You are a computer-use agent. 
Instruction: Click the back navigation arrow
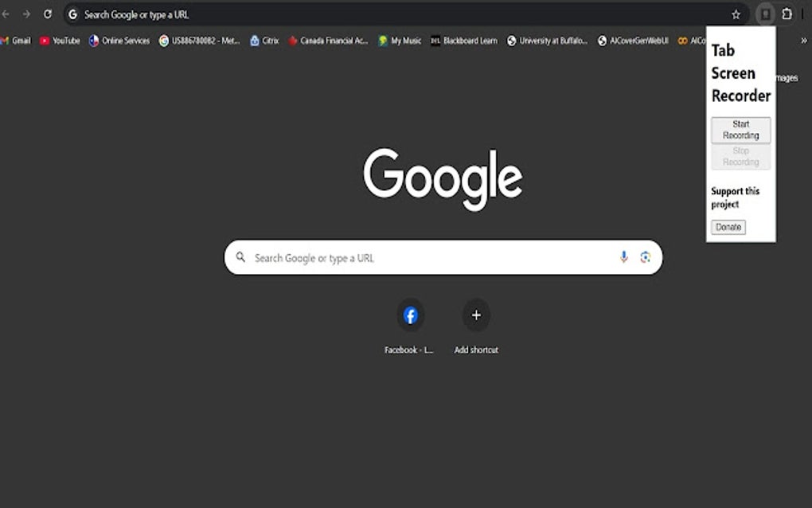[x=8, y=14]
